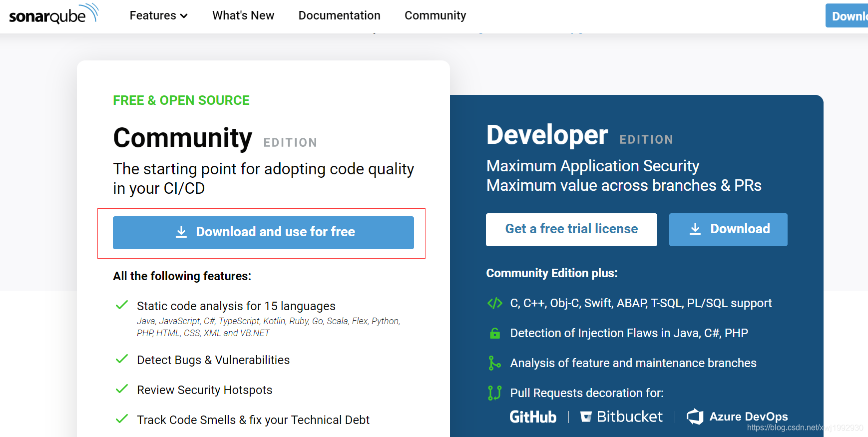
Task: Click the Java, JavaScript, C# languages list
Action: tap(269, 327)
